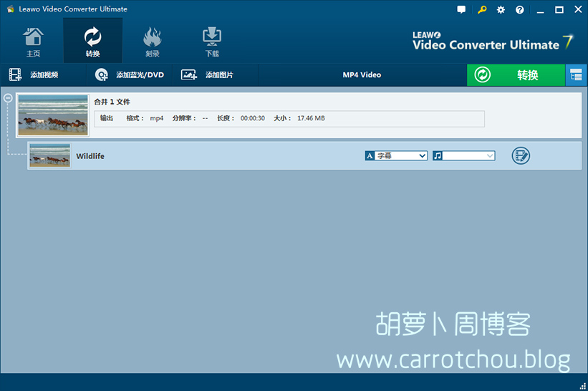
Task: Maximize the Leawo window
Action: [x=559, y=10]
